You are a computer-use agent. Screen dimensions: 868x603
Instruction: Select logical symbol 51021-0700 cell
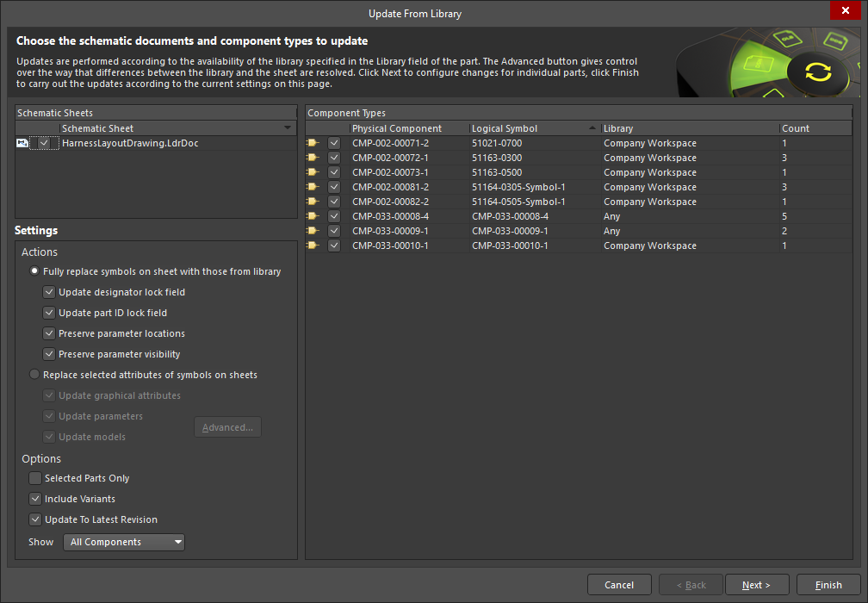pyautogui.click(x=497, y=143)
